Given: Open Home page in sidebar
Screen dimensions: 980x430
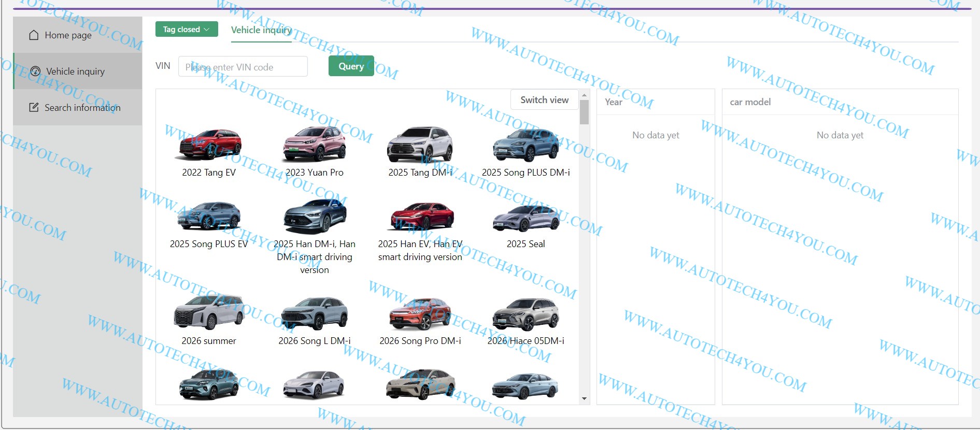Looking at the screenshot, I should click(x=78, y=35).
